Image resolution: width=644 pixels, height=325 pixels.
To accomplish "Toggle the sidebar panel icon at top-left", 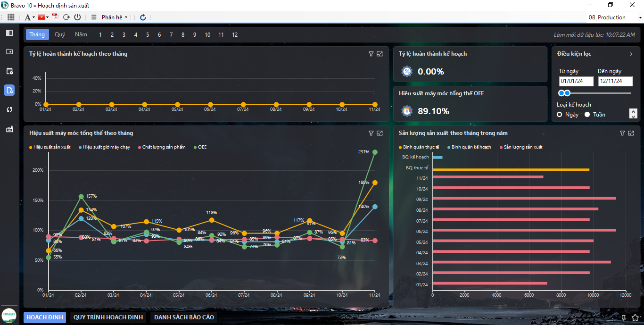I will pyautogui.click(x=9, y=33).
